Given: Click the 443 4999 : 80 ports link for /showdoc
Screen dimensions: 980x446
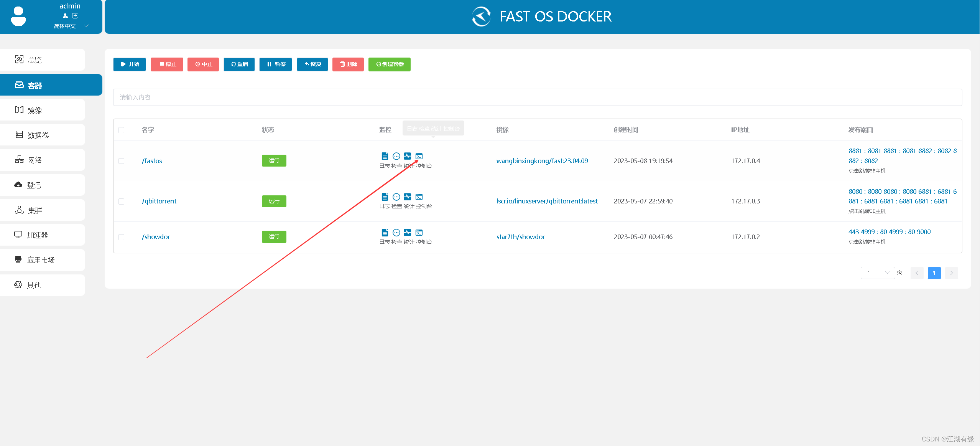Looking at the screenshot, I should (890, 232).
